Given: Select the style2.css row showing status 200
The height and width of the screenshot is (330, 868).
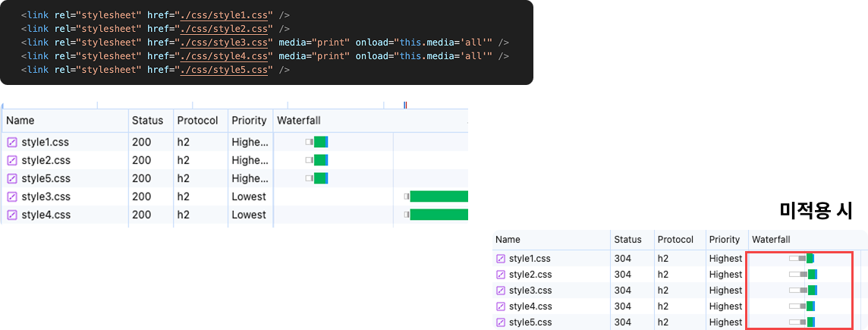Looking at the screenshot, I should pos(234,161).
